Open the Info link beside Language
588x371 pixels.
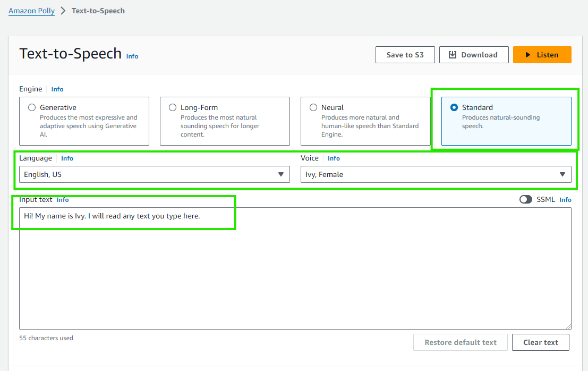tap(67, 158)
